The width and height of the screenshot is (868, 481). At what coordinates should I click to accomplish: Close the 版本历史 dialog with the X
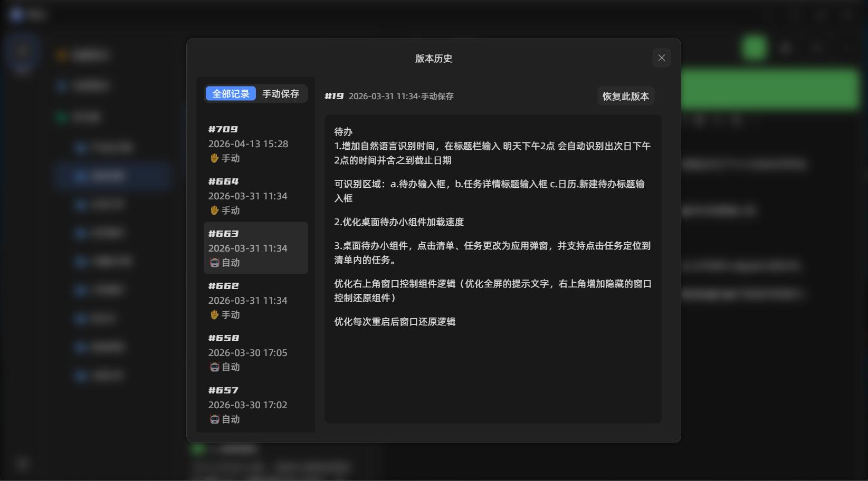[x=661, y=58]
